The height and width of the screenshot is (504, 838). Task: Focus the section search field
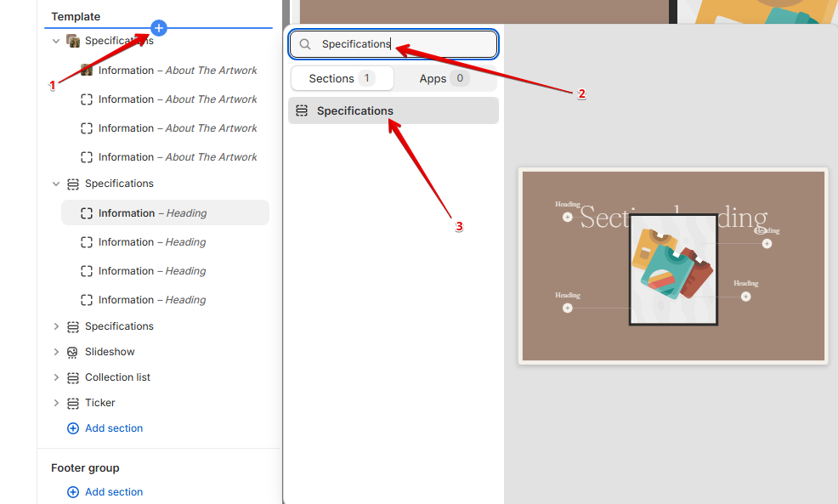pos(394,44)
